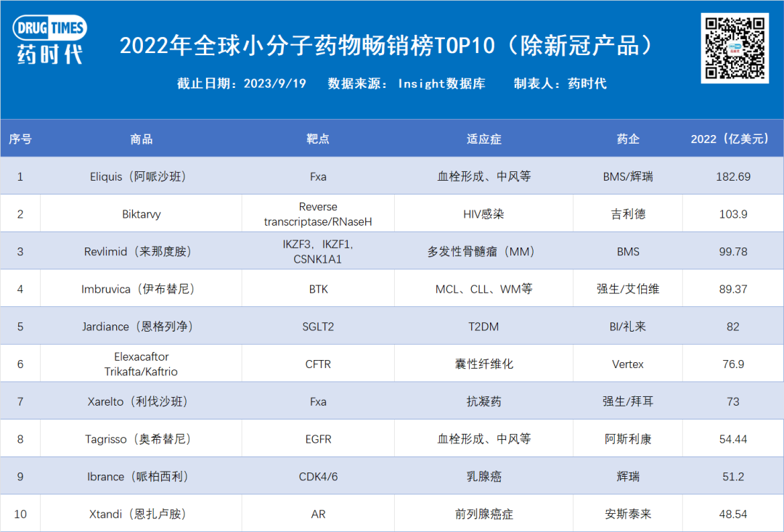The height and width of the screenshot is (532, 784).
Task: Click the 76.9 sales value
Action: 733,364
